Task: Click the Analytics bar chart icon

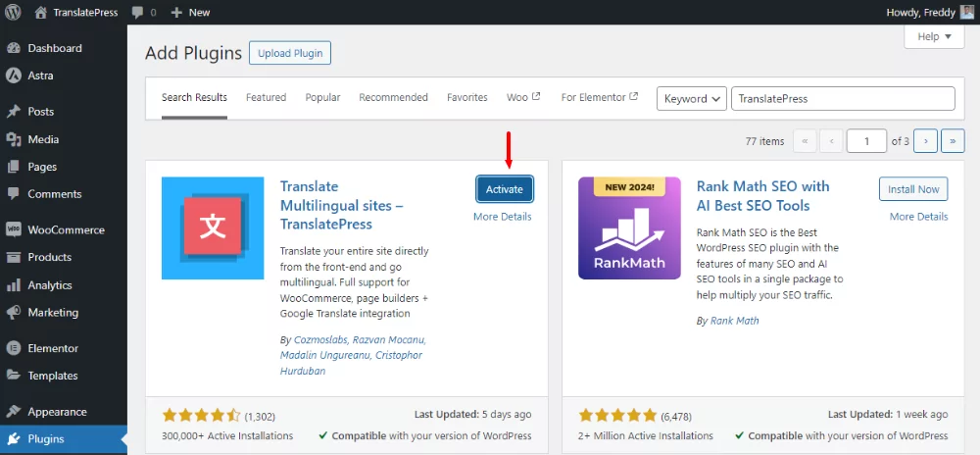Action: click(13, 285)
